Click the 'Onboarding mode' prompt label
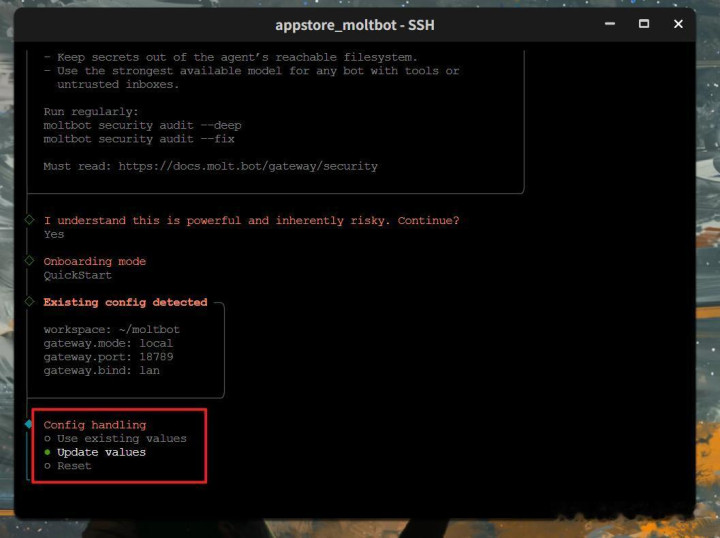720x538 pixels. click(95, 261)
